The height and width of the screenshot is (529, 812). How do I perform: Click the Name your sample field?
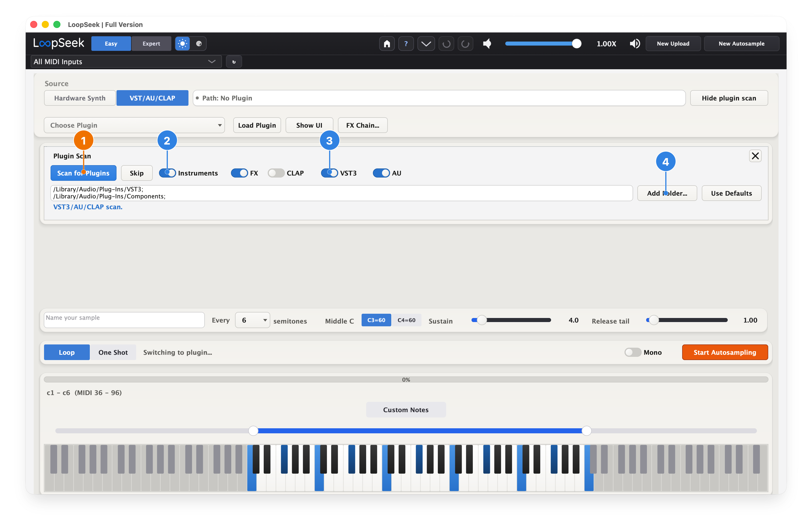(124, 320)
